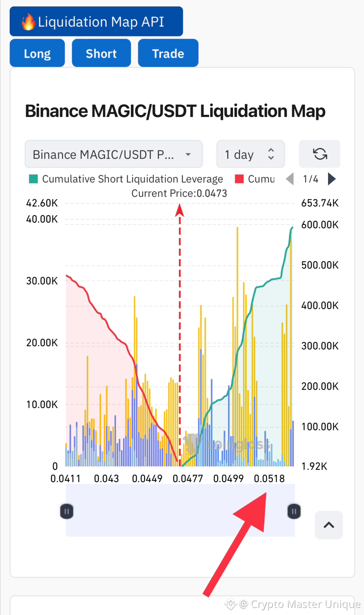Click the 0.0477 x-axis label

point(188,479)
